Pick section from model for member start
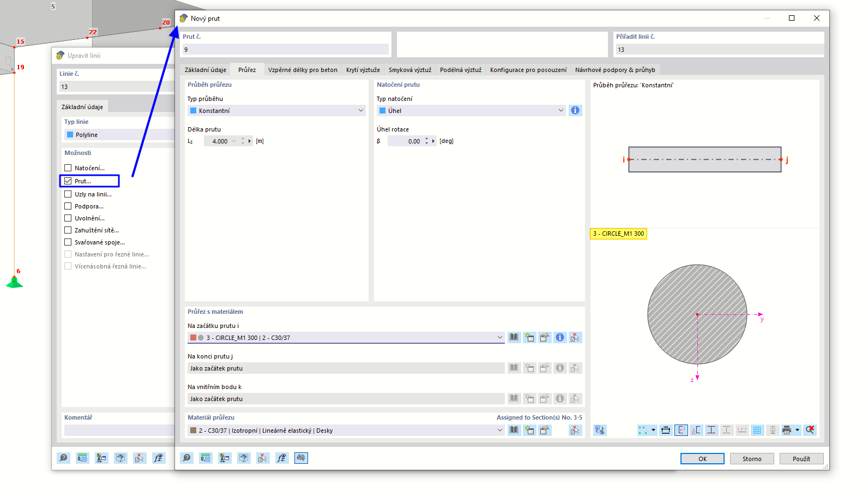868x496 pixels. 575,338
